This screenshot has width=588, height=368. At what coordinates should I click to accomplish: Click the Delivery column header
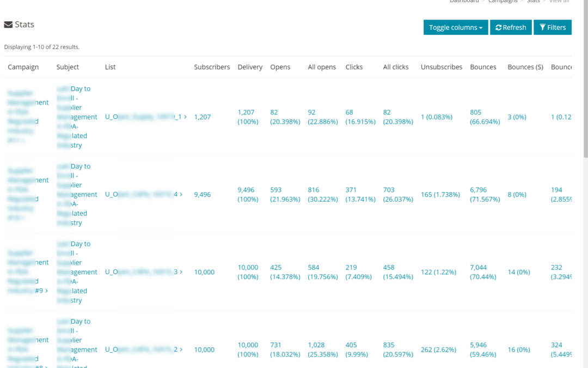pyautogui.click(x=250, y=67)
